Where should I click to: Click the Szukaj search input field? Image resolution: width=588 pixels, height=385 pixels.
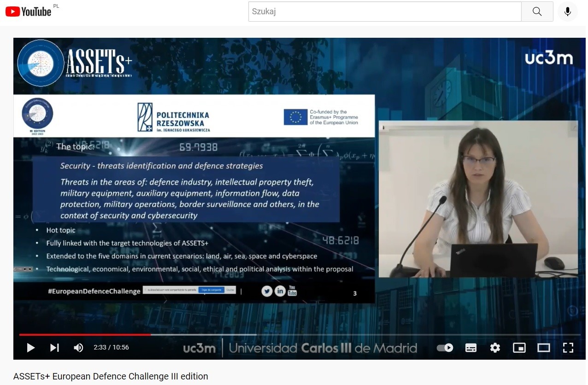pos(384,12)
